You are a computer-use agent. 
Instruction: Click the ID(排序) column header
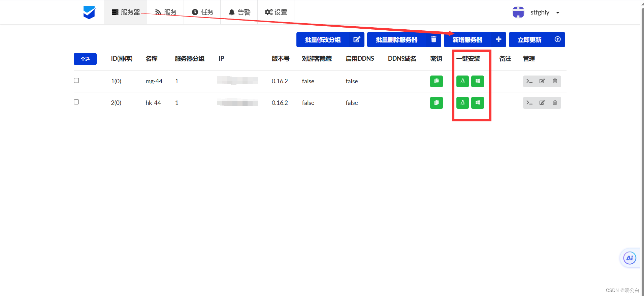[x=122, y=59]
